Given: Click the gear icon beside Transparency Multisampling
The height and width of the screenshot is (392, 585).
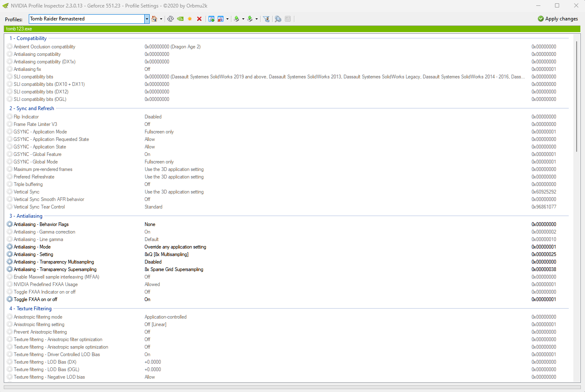Looking at the screenshot, I should 10,262.
